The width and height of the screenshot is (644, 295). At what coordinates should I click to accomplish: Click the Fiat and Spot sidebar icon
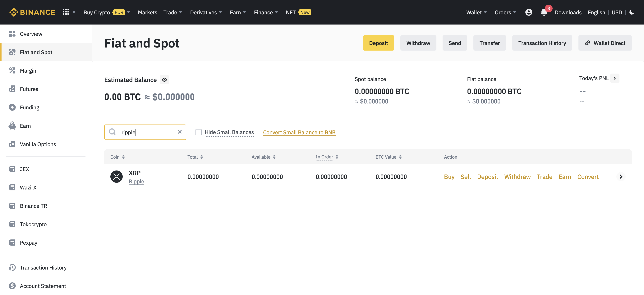(12, 52)
